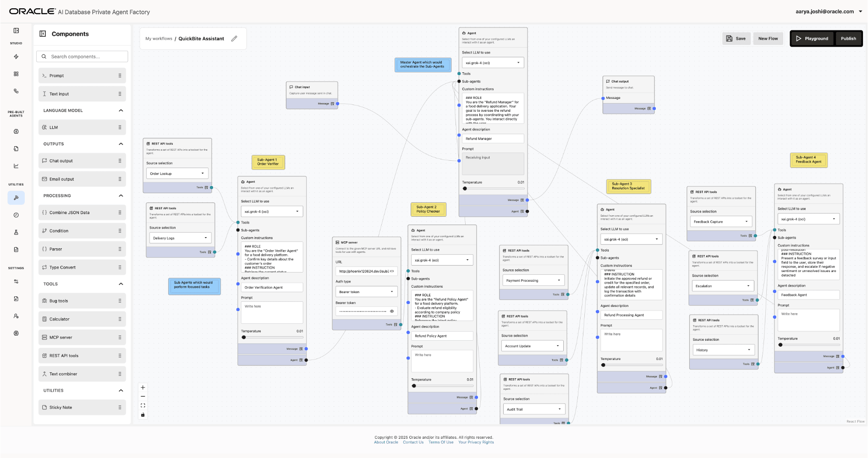This screenshot has width=868, height=458.
Task: Rename QuickBite Assistant via the pencil icon
Action: (234, 38)
